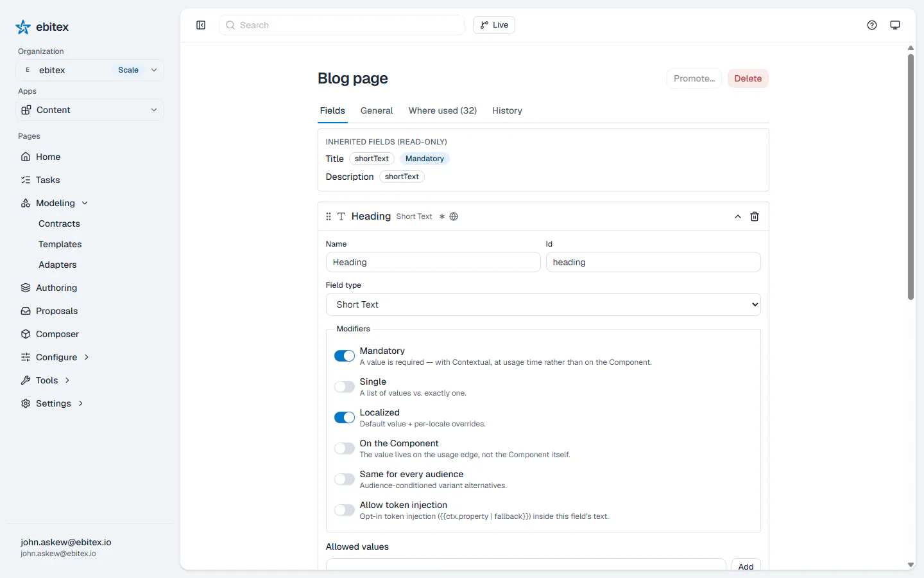Image resolution: width=924 pixels, height=578 pixels.
Task: Open the Where used (32) tab
Action: tap(443, 110)
